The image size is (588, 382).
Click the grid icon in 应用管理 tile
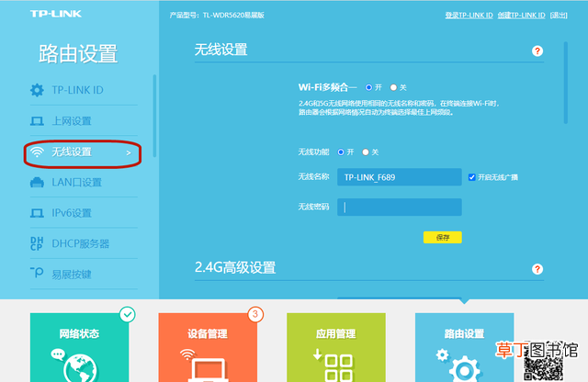coord(338,368)
